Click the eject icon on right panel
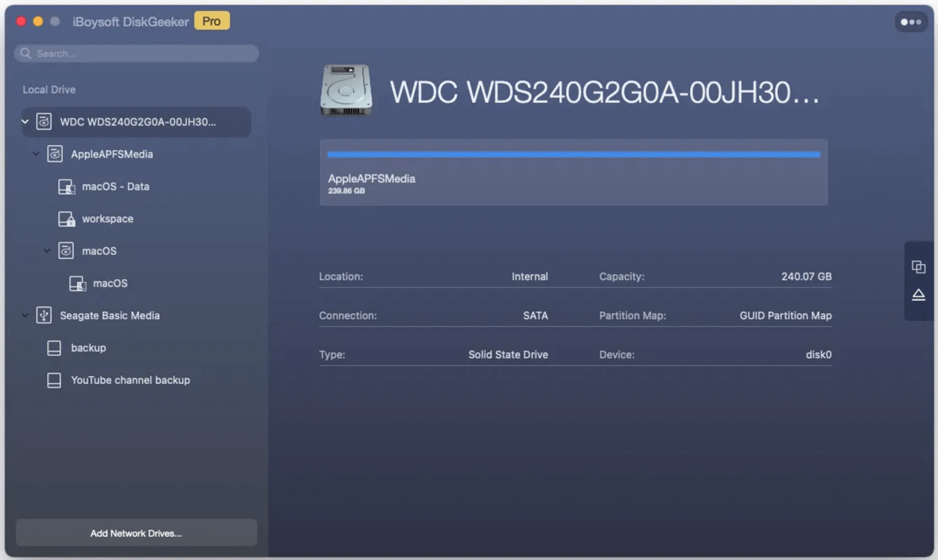This screenshot has width=938, height=560. click(x=918, y=295)
